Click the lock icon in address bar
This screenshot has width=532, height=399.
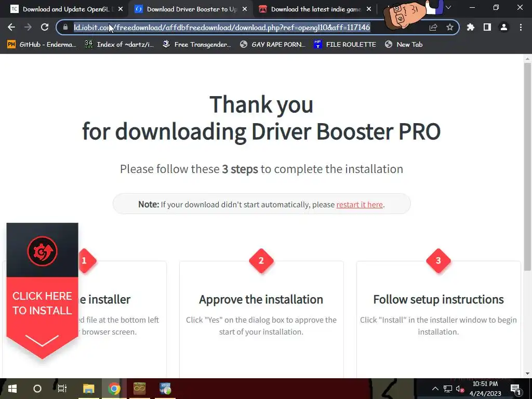pos(65,27)
